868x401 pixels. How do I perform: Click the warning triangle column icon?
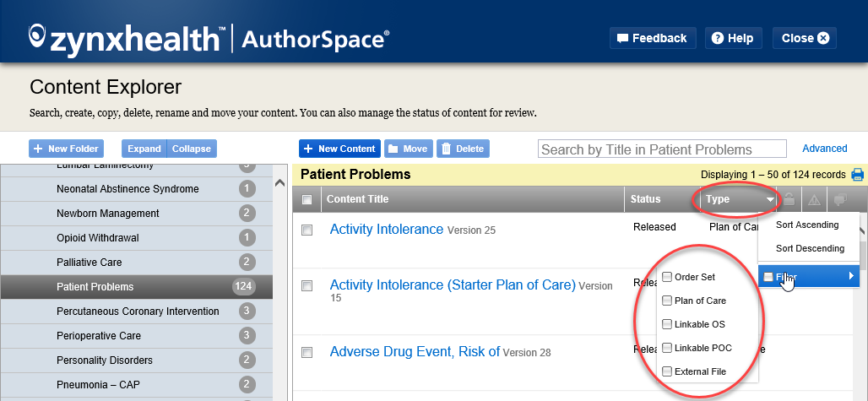tap(814, 199)
